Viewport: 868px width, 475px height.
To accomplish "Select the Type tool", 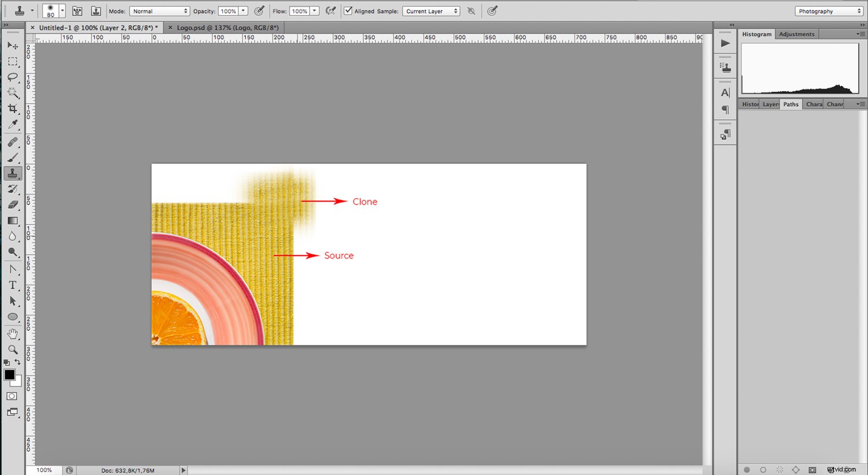I will tap(13, 284).
